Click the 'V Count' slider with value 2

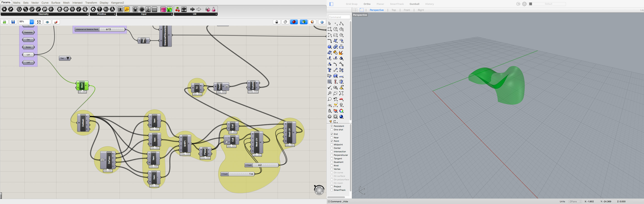[262, 165]
